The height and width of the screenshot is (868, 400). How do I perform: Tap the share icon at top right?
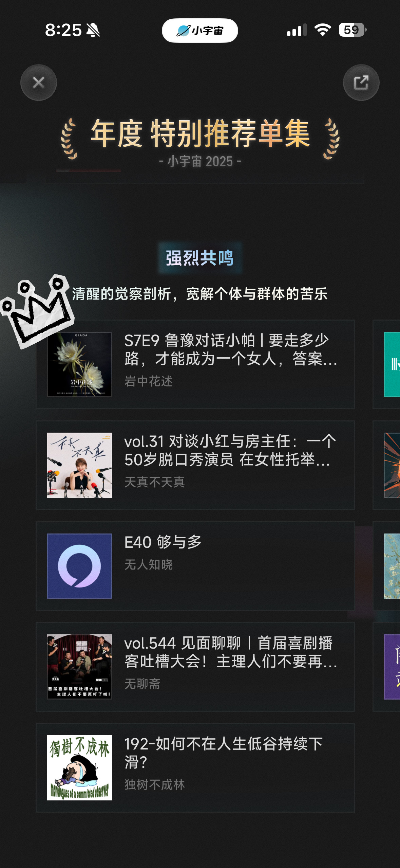coord(361,83)
